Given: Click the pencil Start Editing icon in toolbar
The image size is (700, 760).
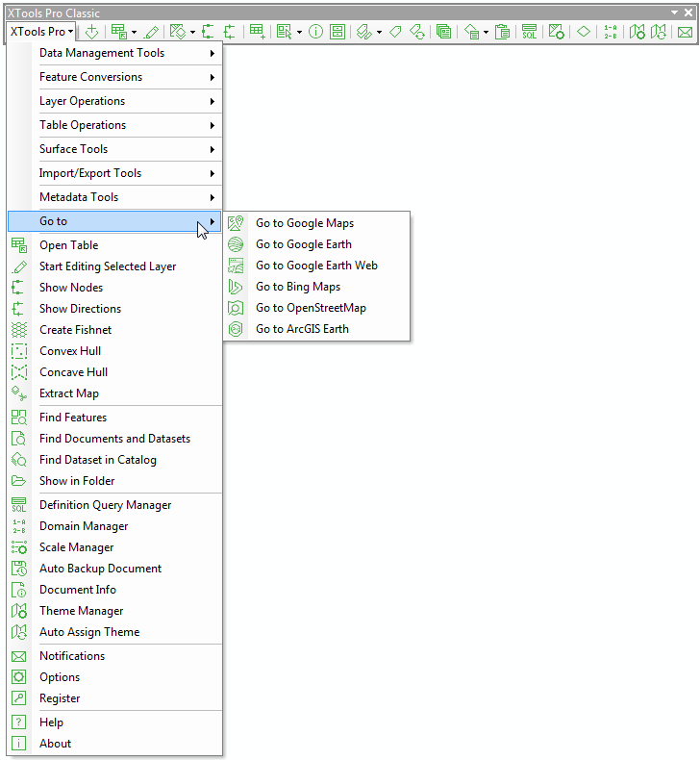Looking at the screenshot, I should click(x=151, y=32).
